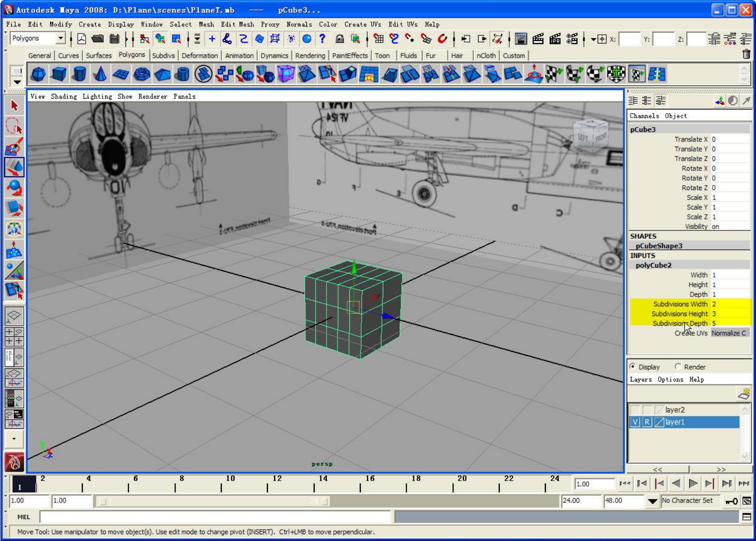
Task: Select the Display radio button
Action: pos(633,366)
